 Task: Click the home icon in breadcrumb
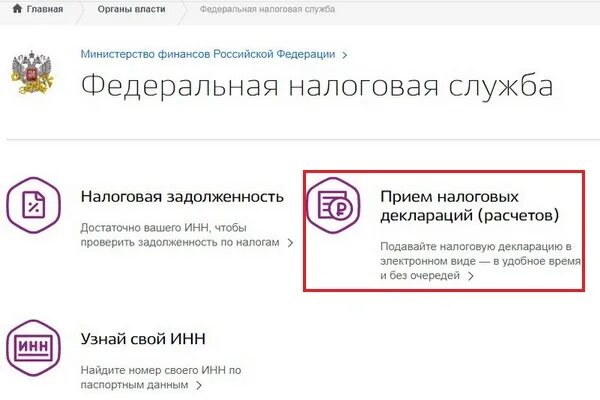click(17, 8)
